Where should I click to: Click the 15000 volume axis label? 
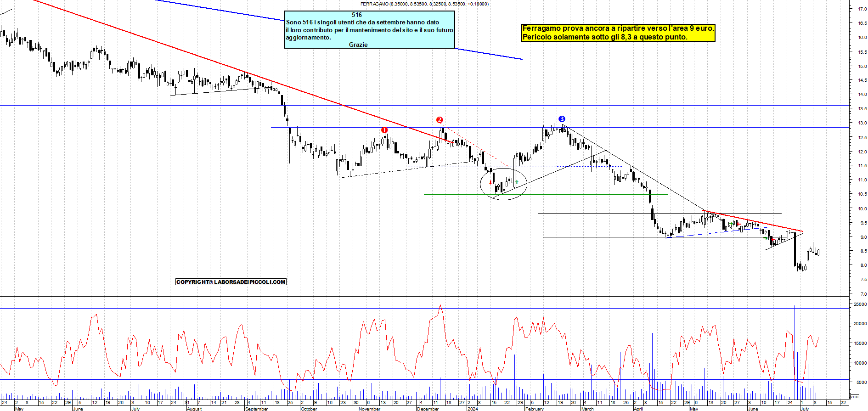[860, 343]
